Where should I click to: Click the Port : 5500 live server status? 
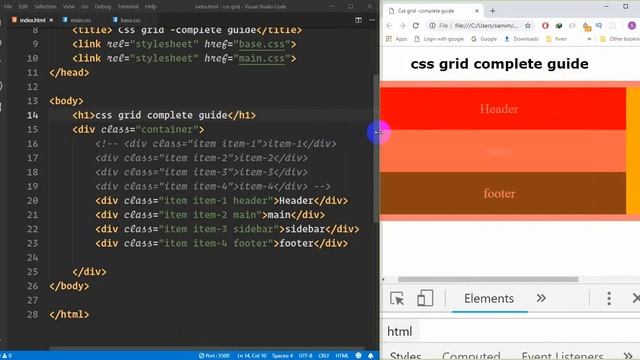(x=214, y=356)
